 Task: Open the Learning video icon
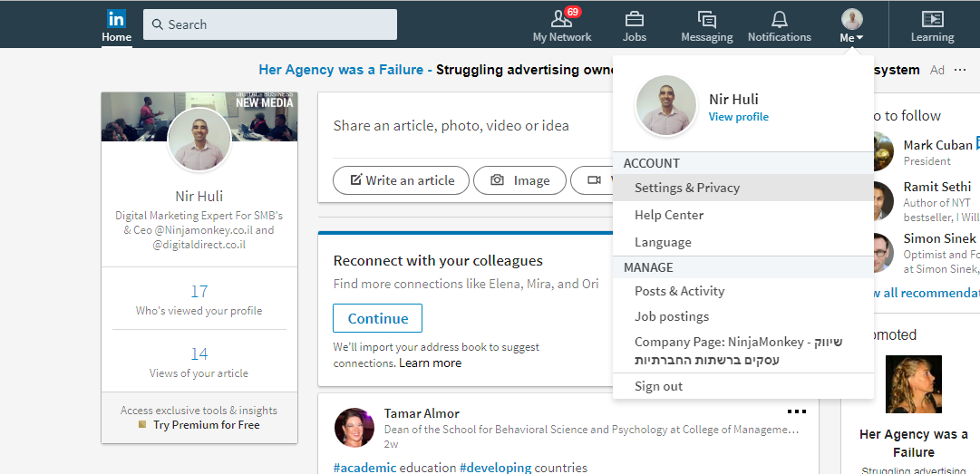pos(932,19)
